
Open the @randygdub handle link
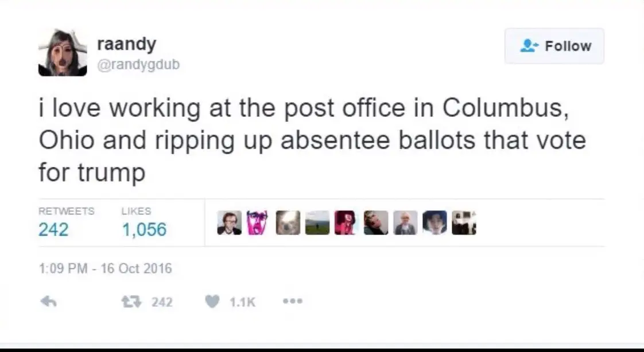click(x=138, y=64)
